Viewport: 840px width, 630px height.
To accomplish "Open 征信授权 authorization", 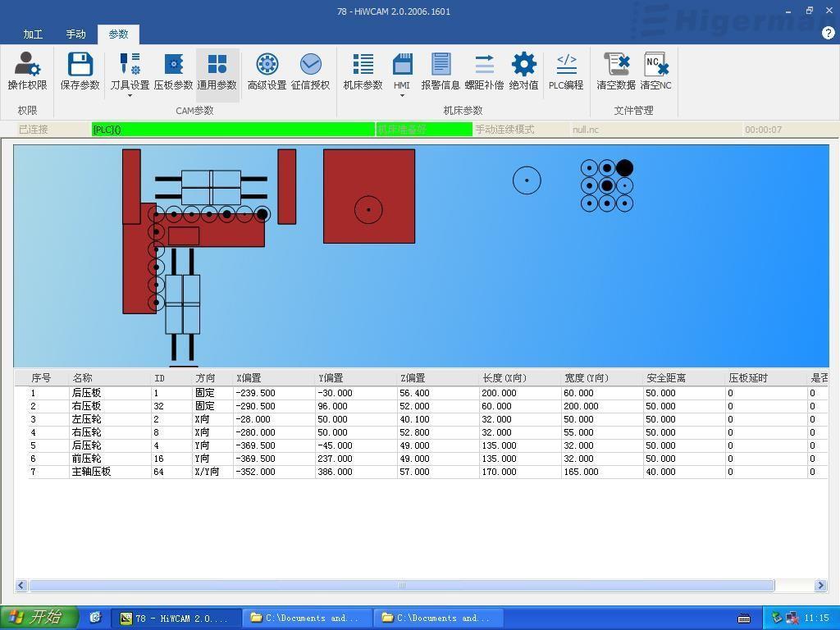I will [310, 71].
